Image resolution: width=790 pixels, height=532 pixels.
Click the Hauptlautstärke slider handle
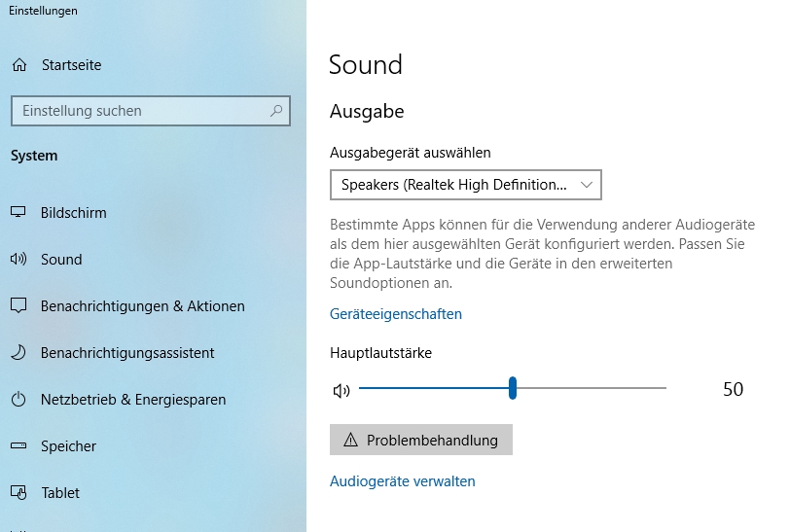513,388
